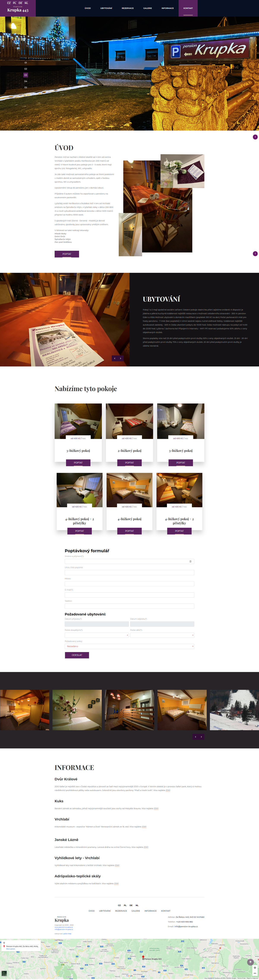Open UBYTOVÁNÍ in top navigation
The width and height of the screenshot is (259, 980).
point(106,8)
